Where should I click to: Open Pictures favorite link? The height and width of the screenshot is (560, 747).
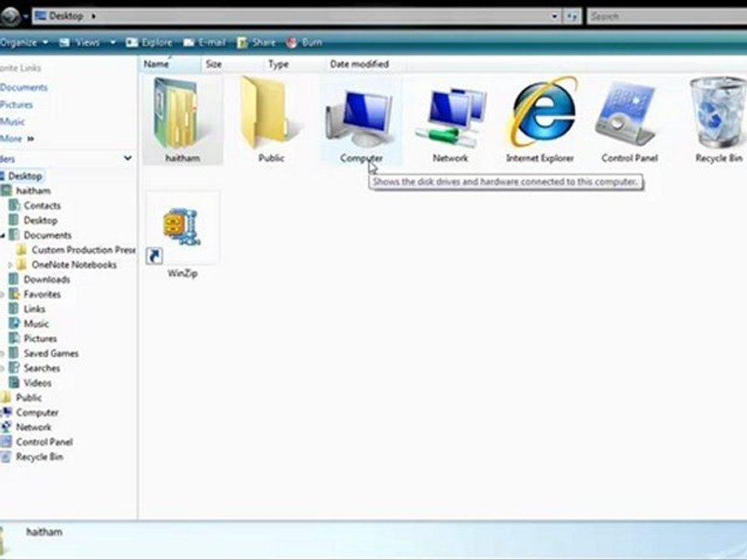(16, 105)
